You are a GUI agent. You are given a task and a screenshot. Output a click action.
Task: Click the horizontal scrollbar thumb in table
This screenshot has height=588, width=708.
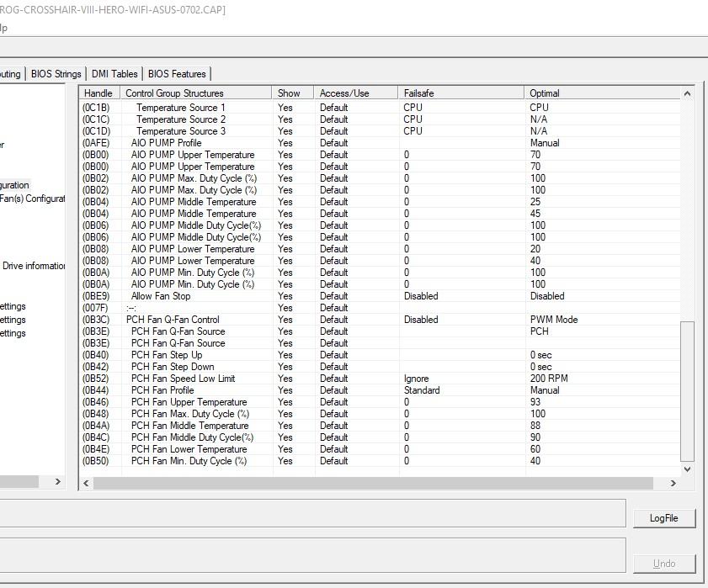tap(373, 484)
